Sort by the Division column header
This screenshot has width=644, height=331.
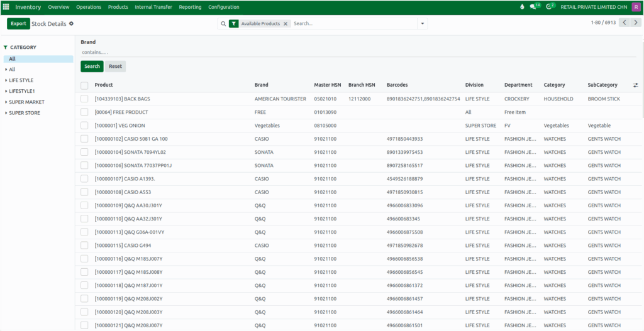(474, 85)
